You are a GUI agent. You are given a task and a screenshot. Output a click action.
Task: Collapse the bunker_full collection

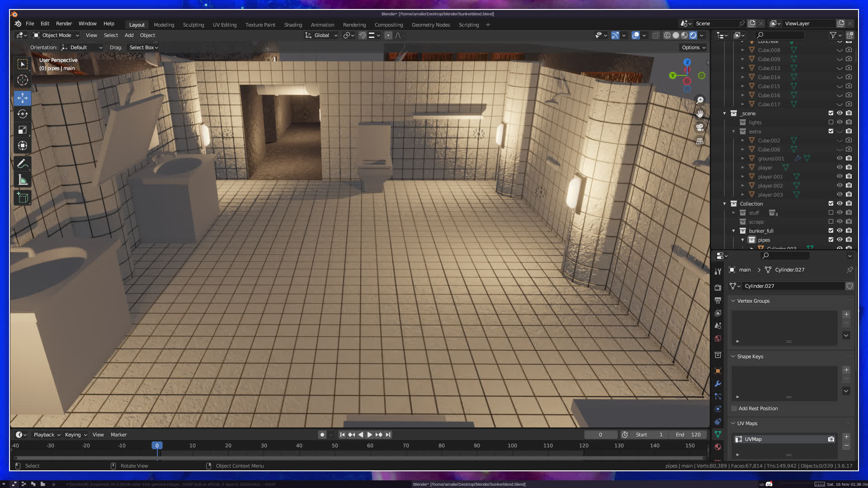click(x=733, y=231)
